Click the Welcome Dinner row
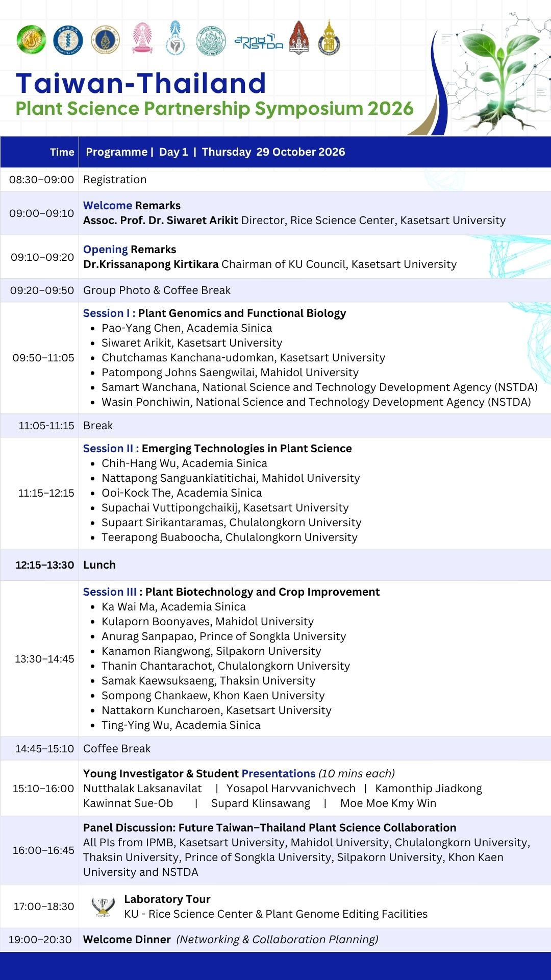Viewport: 551px width, 980px height. (275, 940)
